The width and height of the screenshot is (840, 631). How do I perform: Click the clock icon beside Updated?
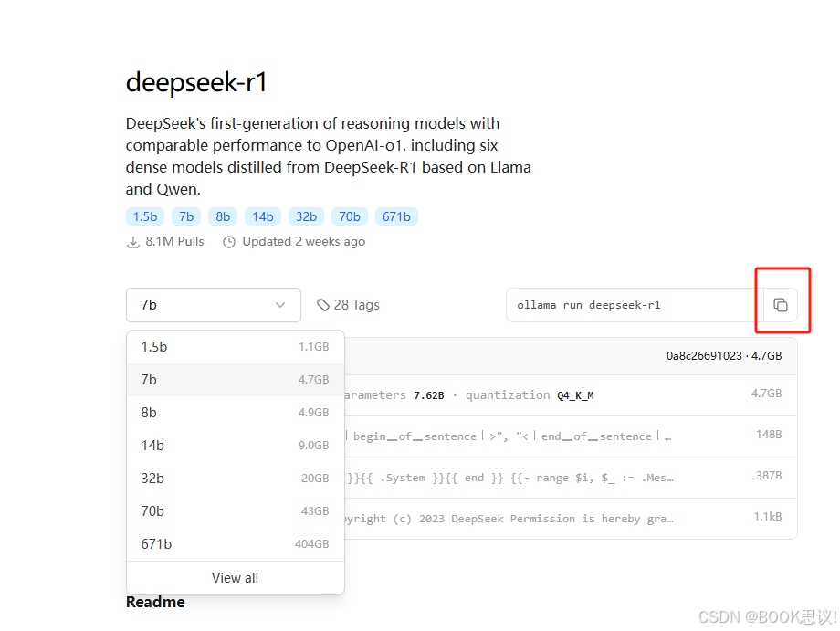click(x=229, y=242)
